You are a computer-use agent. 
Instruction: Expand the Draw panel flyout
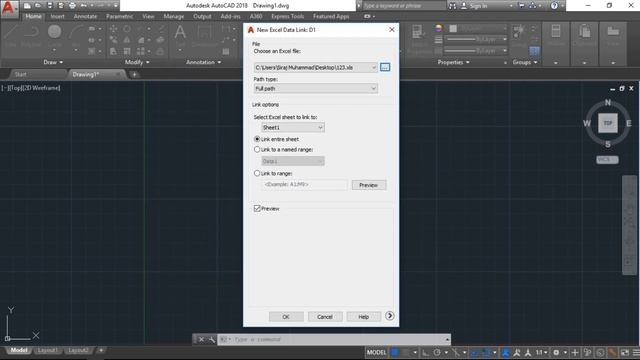[53, 62]
